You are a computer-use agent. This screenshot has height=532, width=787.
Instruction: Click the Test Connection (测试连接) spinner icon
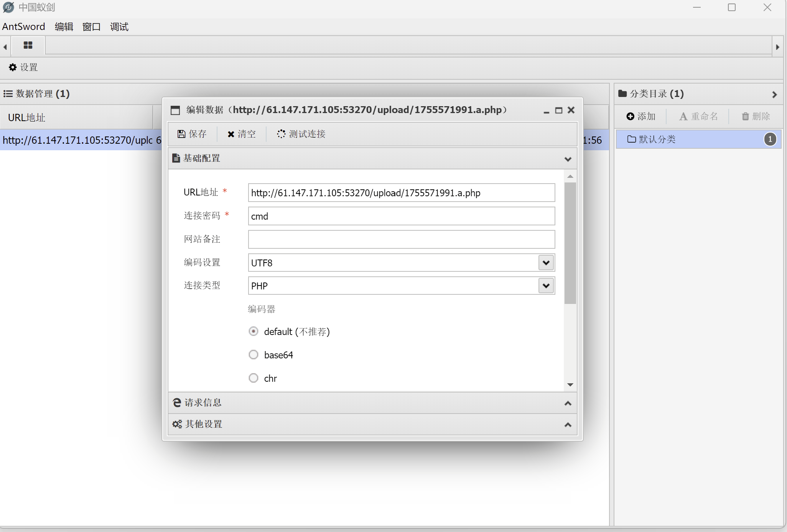(x=281, y=134)
